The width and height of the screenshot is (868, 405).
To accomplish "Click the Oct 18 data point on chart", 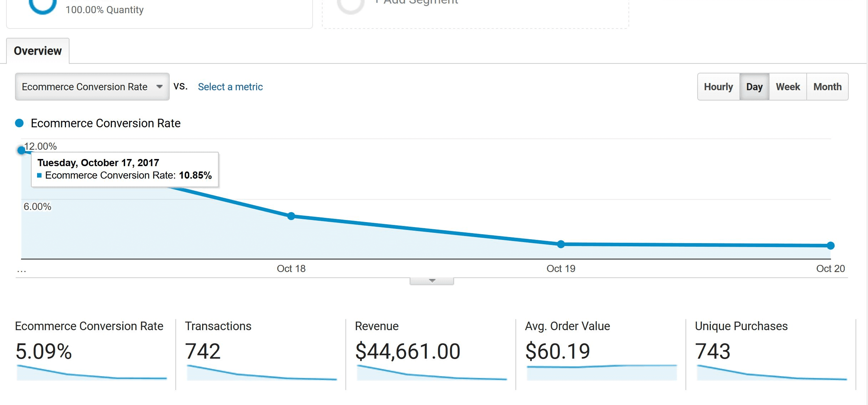I will pyautogui.click(x=291, y=216).
